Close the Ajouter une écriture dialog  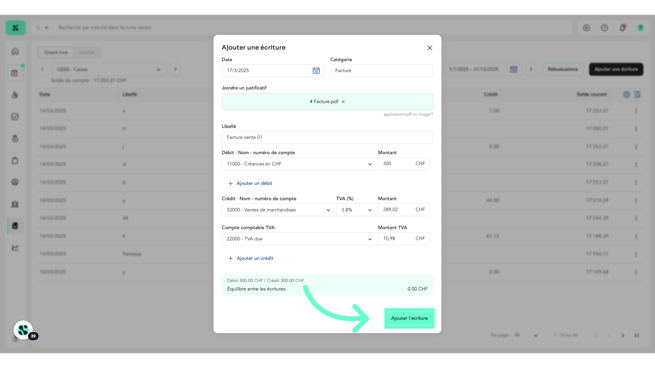429,48
